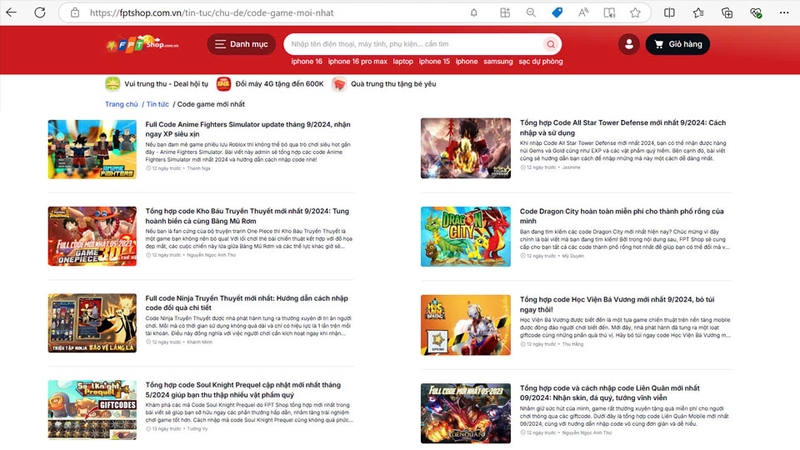Select the samsung search suggestion
Image resolution: width=800 pixels, height=450 pixels.
click(498, 61)
